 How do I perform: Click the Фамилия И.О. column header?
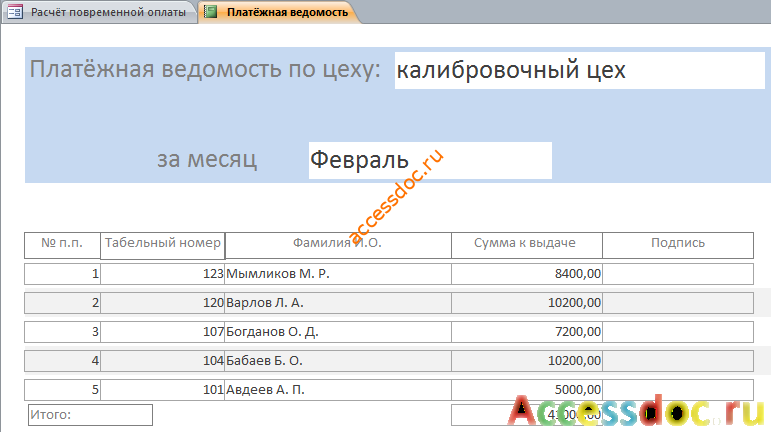tap(338, 245)
